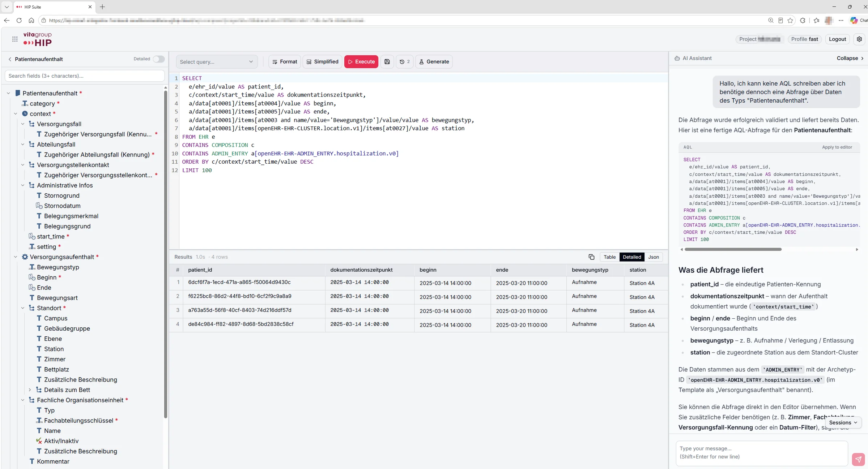Execute the AQL query
The height and width of the screenshot is (469, 868).
click(361, 62)
